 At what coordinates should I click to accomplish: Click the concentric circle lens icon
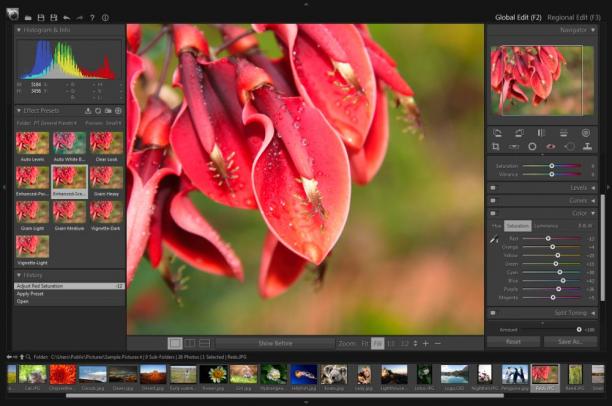click(x=586, y=133)
